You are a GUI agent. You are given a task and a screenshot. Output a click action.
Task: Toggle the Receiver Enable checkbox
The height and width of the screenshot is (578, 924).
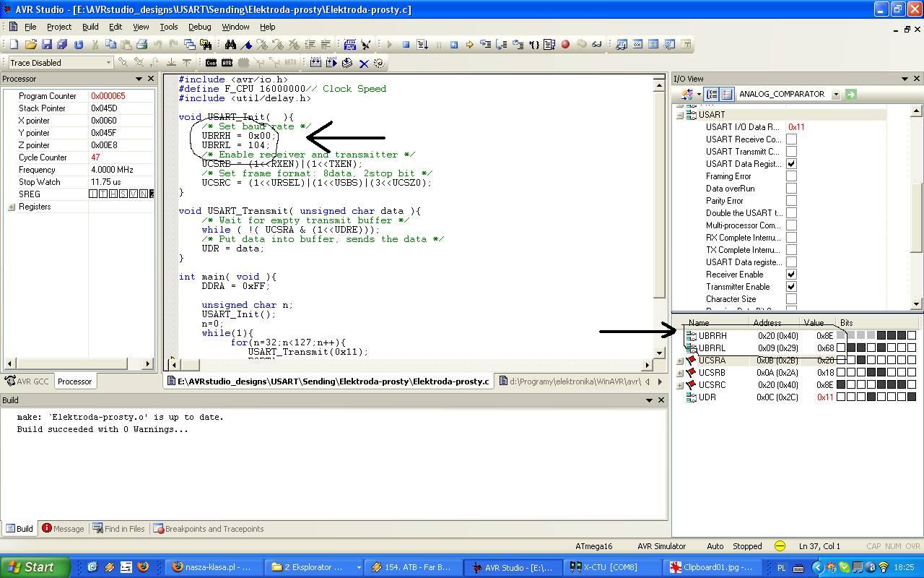pyautogui.click(x=791, y=275)
